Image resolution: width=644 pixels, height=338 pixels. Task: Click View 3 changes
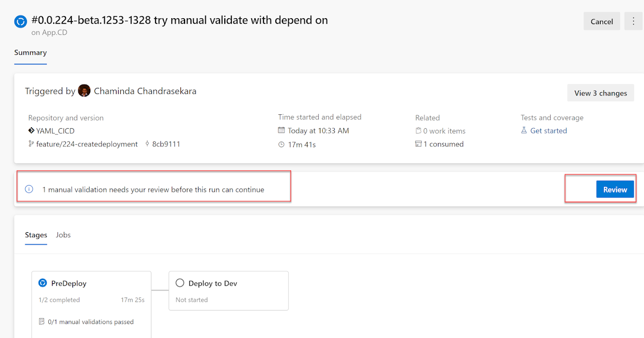pyautogui.click(x=601, y=93)
